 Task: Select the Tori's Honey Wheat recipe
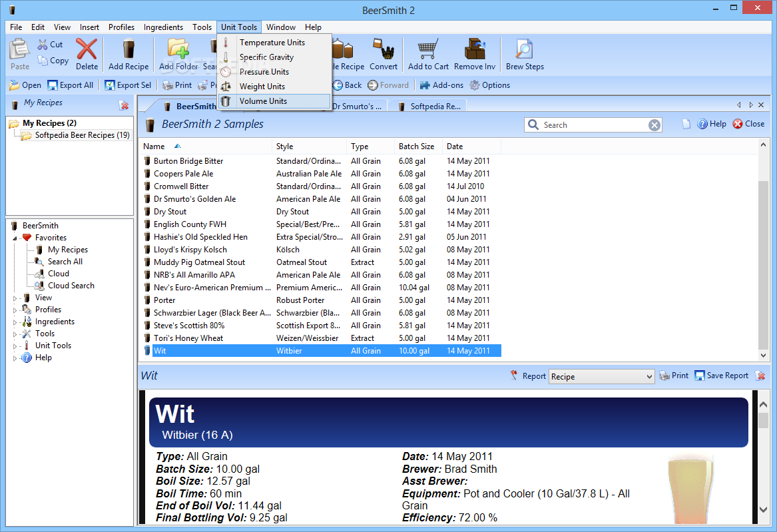click(x=322, y=338)
